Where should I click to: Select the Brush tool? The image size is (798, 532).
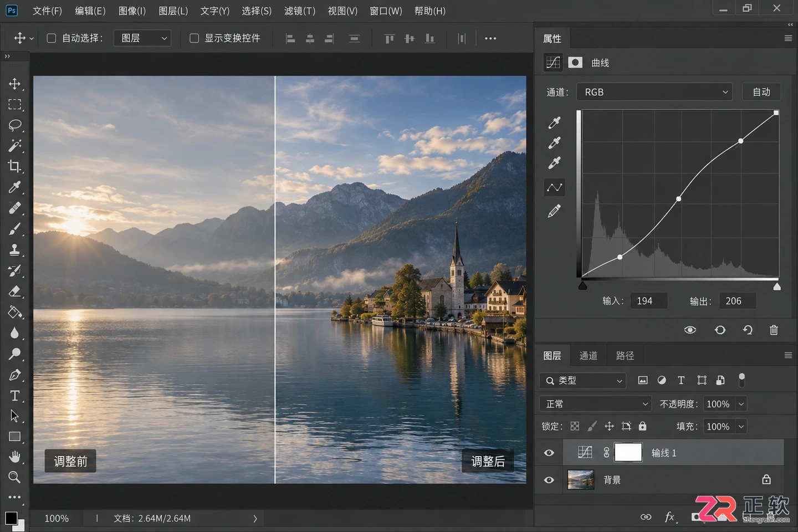pos(15,229)
